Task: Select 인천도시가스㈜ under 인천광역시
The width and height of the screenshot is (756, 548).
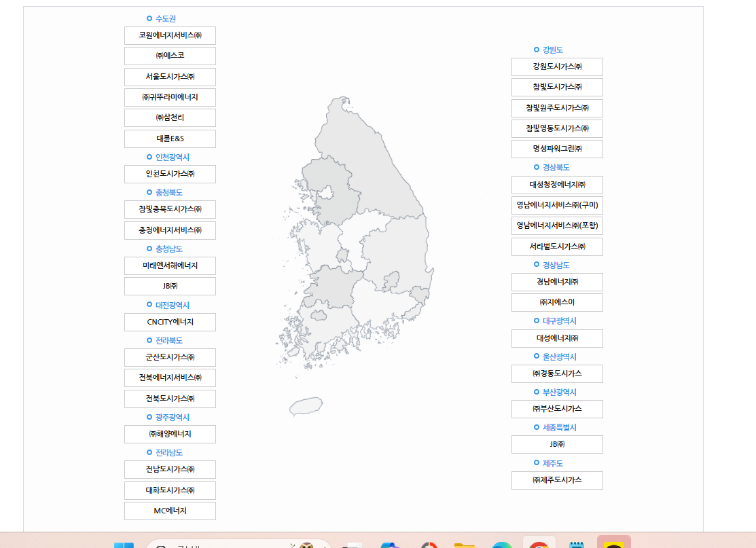Action: 170,174
